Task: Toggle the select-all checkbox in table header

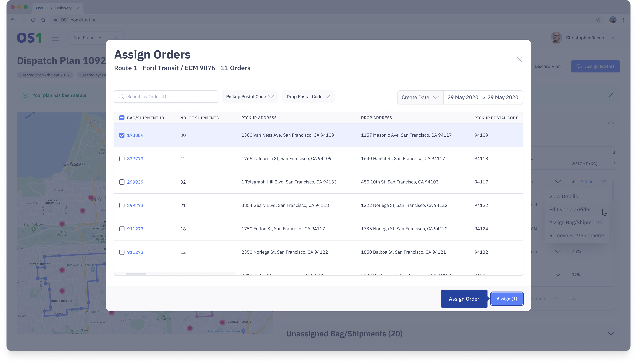Action: [122, 118]
